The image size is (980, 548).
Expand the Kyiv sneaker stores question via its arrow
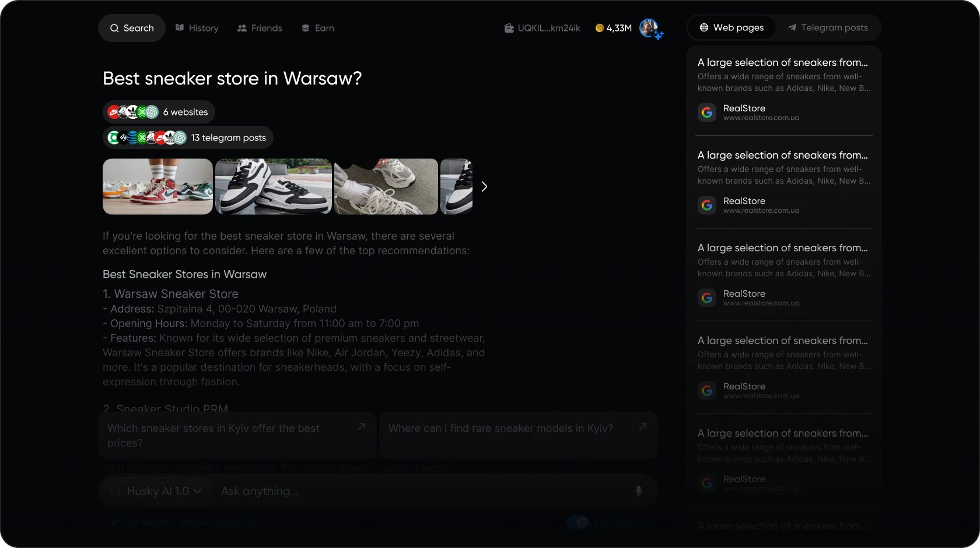(362, 427)
